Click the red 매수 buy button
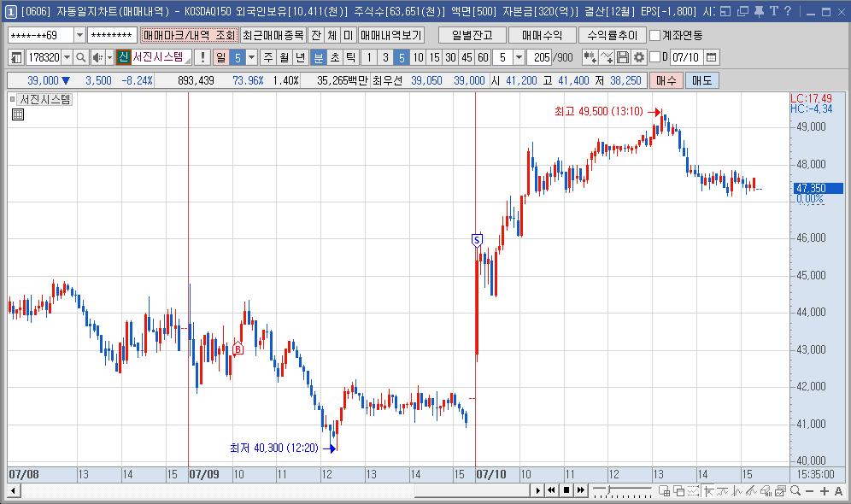Screen dimensions: 851x504 point(666,80)
